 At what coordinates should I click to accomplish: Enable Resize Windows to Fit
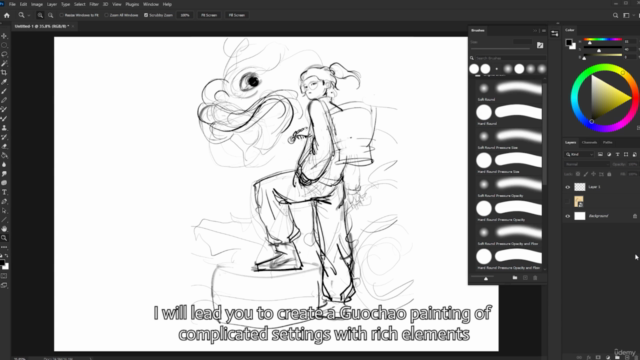pyautogui.click(x=61, y=15)
